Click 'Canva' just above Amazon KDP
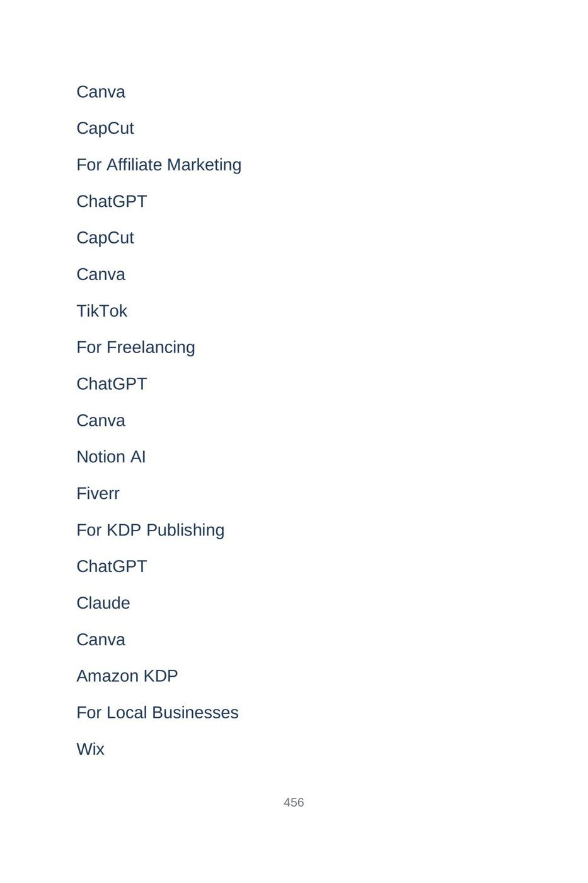The height and width of the screenshot is (883, 588). pyautogui.click(x=101, y=640)
